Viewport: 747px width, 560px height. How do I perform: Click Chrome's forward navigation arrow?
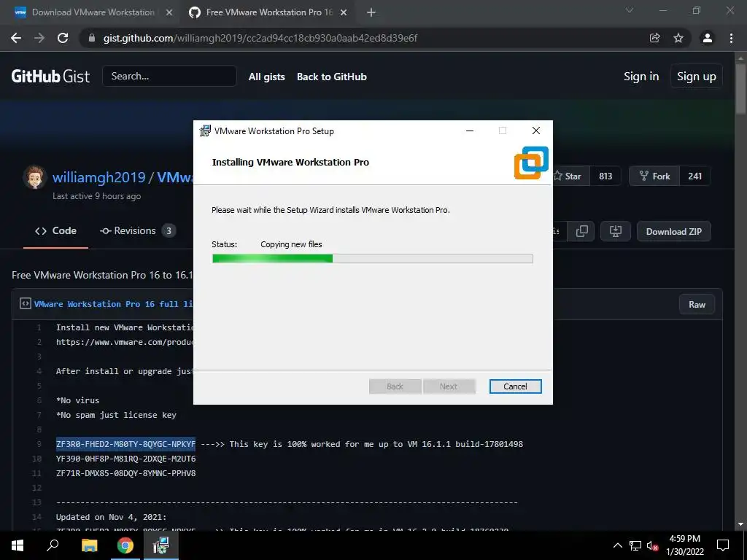point(39,38)
